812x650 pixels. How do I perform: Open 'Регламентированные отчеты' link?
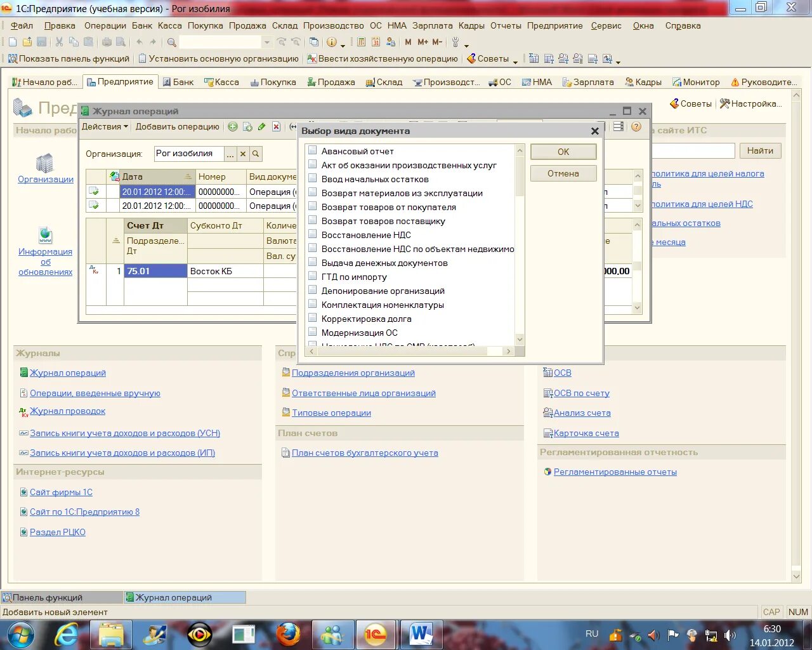coord(615,472)
